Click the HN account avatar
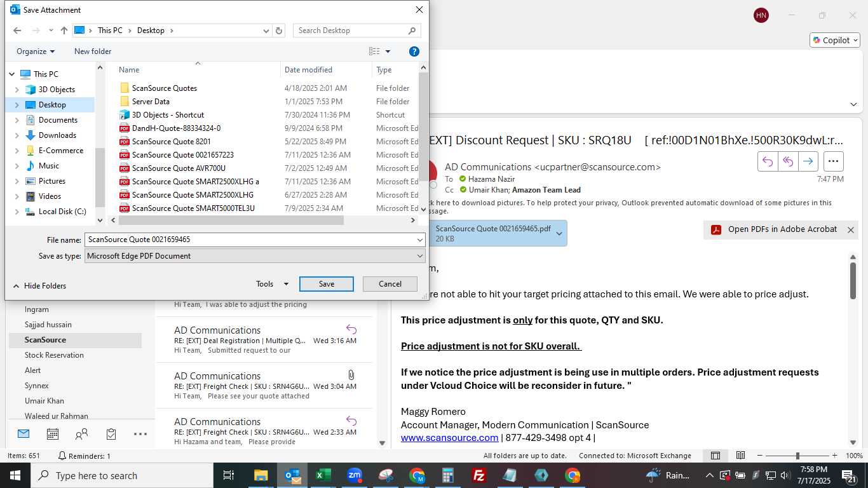This screenshot has height=488, width=868. [x=761, y=15]
